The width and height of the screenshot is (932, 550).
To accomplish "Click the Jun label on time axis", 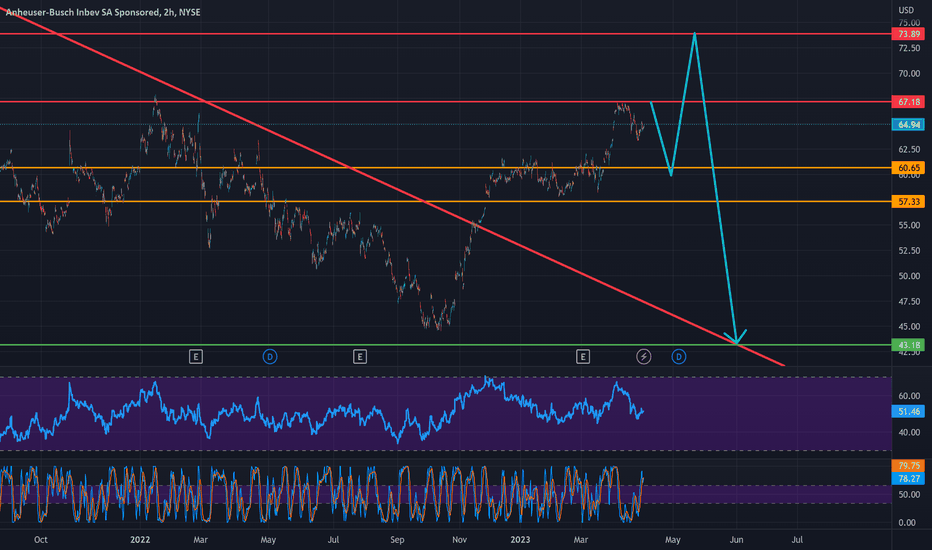I will pos(736,540).
